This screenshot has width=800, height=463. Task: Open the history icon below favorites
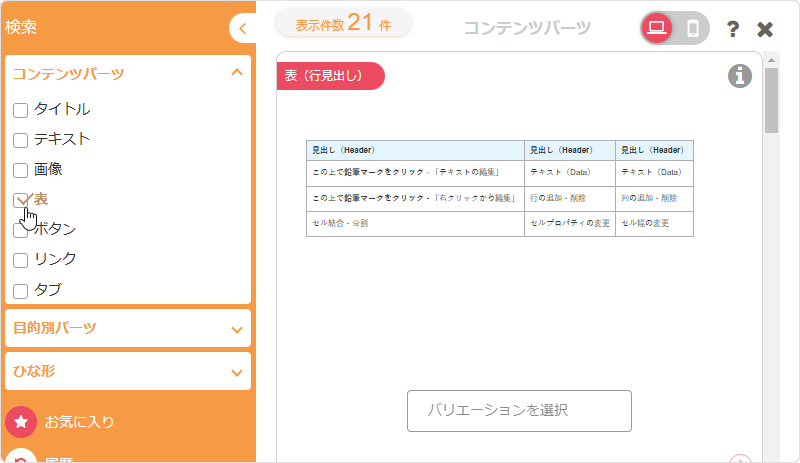click(21, 456)
